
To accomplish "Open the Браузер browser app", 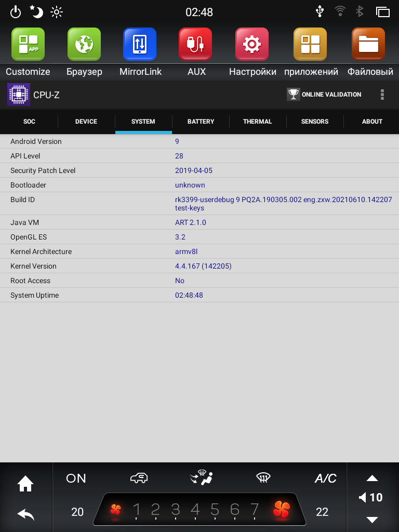I will [84, 44].
